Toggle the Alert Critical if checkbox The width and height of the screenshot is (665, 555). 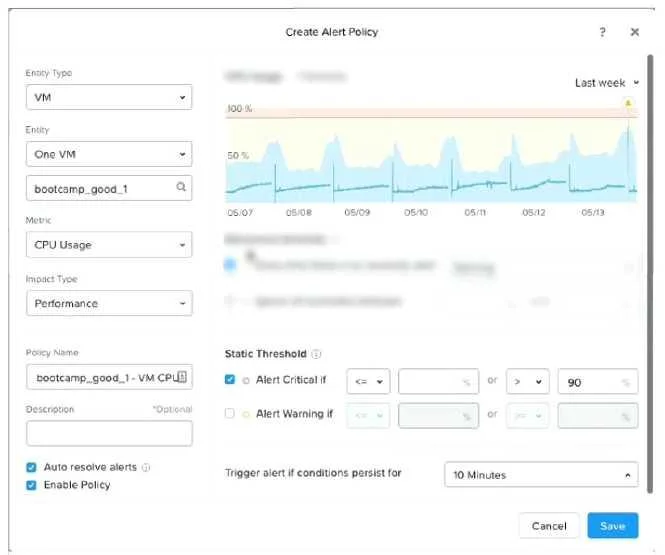tap(229, 379)
